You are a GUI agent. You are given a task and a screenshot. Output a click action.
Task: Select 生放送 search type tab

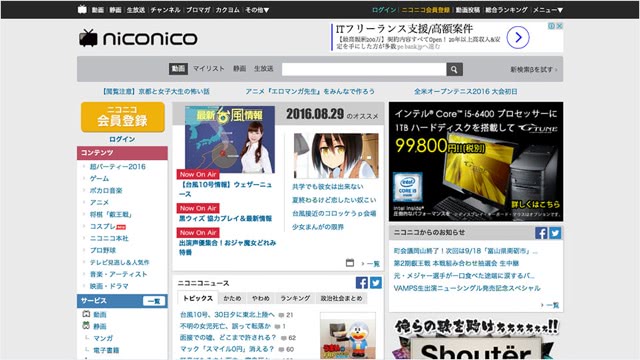pyautogui.click(x=264, y=69)
